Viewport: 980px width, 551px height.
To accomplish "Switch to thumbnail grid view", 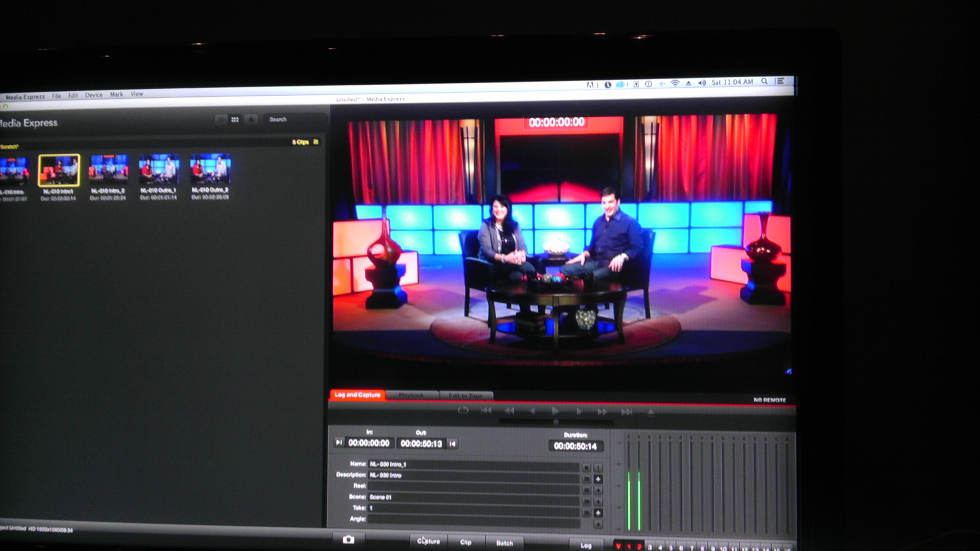I will click(235, 120).
